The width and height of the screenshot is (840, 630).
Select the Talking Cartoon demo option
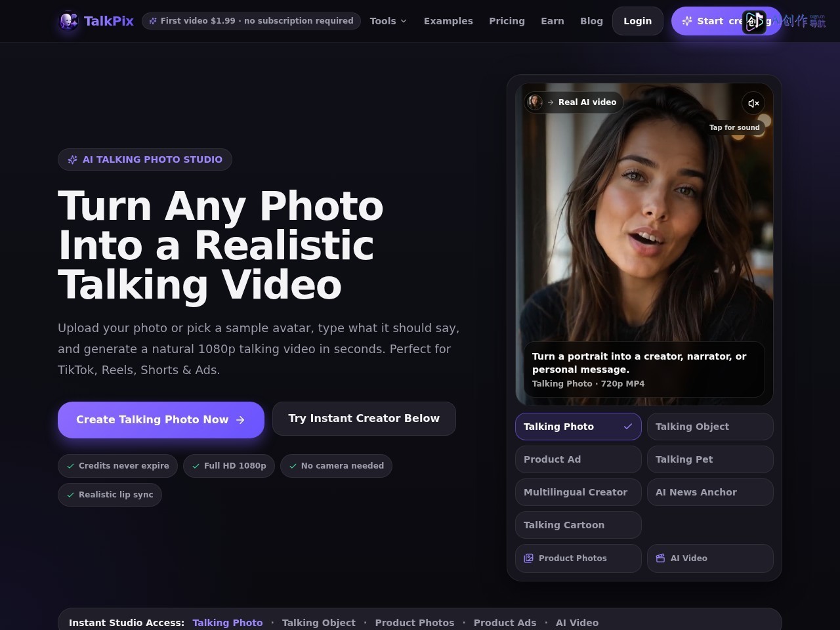[x=578, y=525]
